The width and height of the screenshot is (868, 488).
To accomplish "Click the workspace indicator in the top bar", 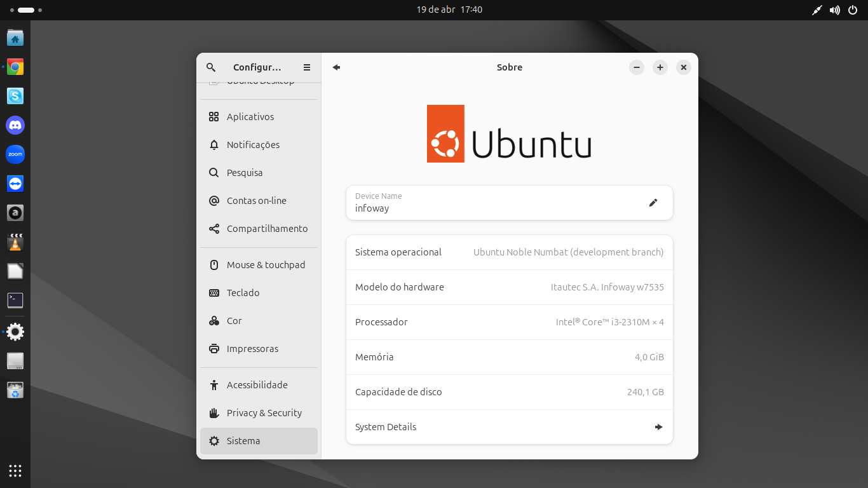I will click(x=26, y=10).
